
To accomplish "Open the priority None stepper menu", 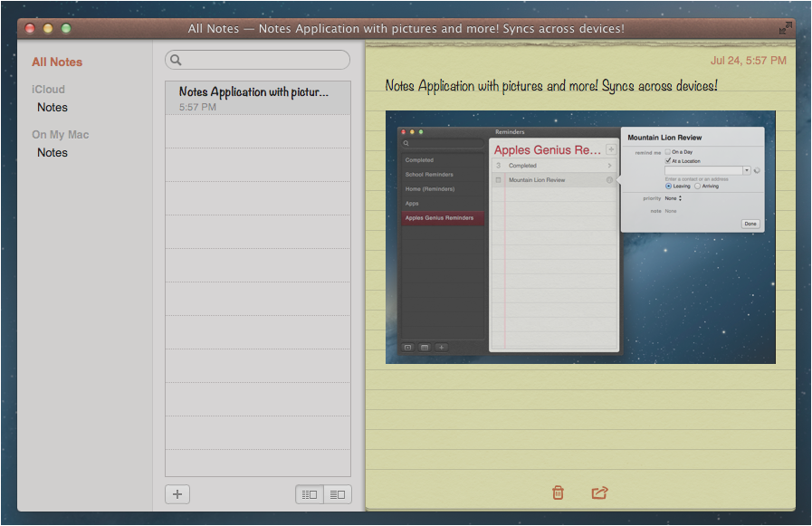I will tap(680, 198).
